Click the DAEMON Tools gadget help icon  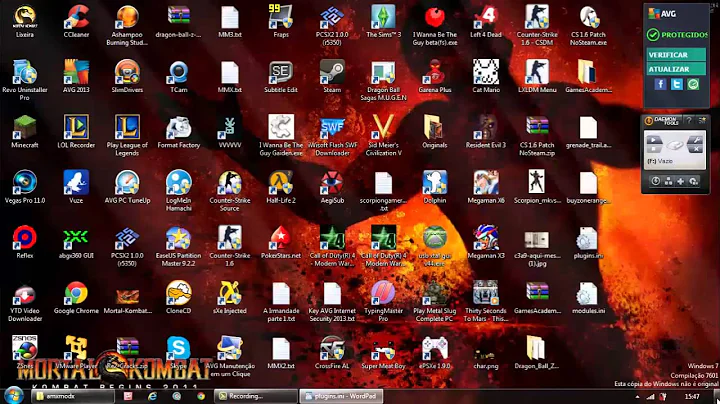pos(689,120)
